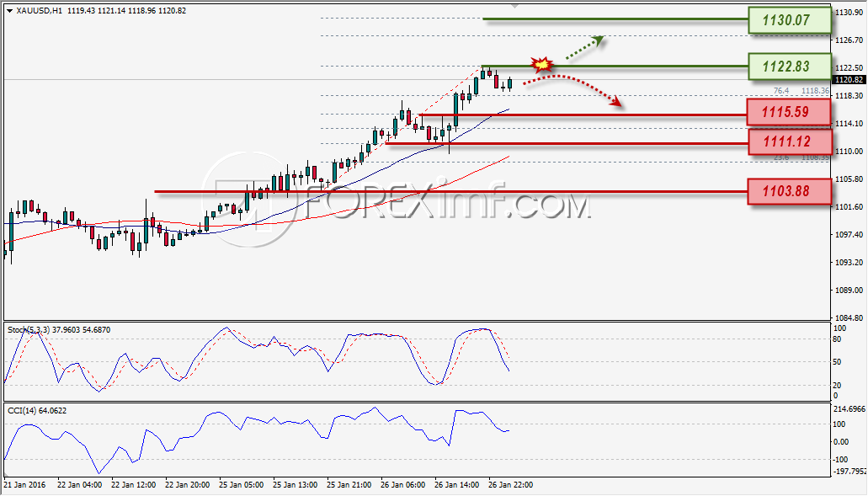Click the time axis label 26 Jan 22:00
868x496 pixels.
[510, 485]
